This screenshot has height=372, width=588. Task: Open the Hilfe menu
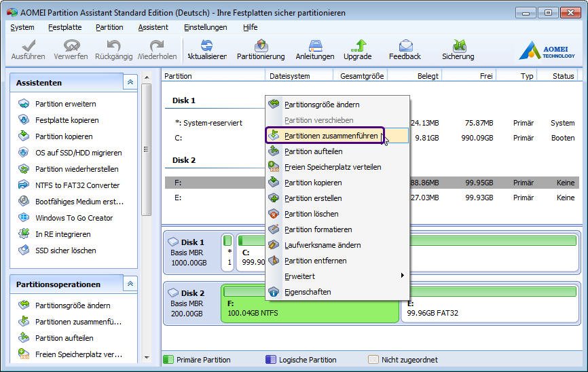[x=250, y=27]
